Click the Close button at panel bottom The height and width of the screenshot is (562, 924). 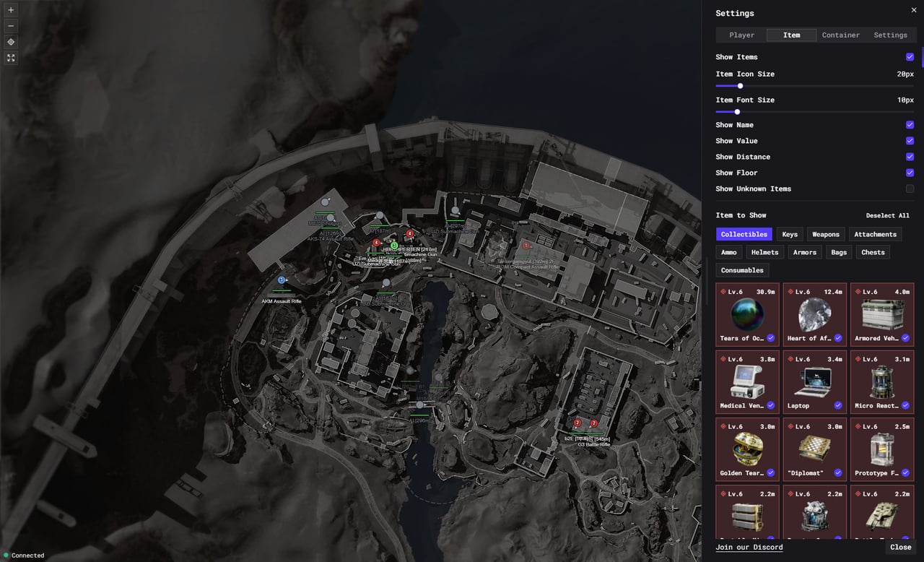[x=900, y=547]
